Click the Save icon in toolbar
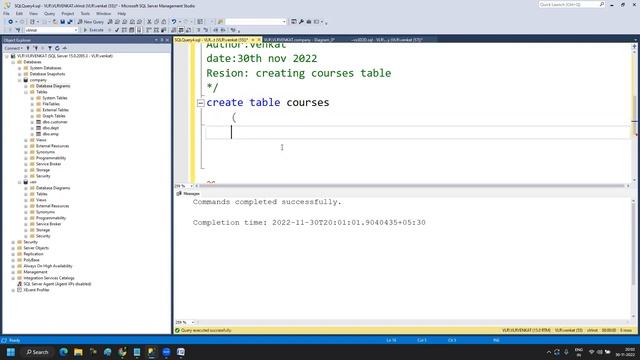 tap(62, 22)
